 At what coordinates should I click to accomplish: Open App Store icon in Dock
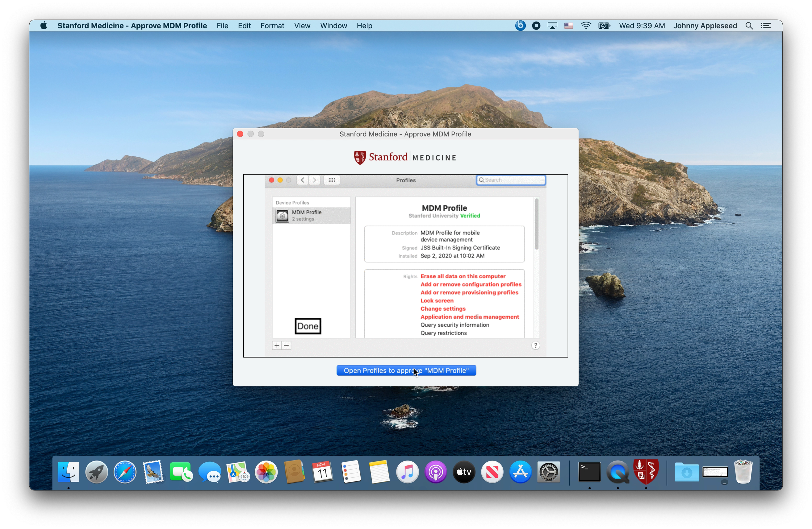(521, 472)
